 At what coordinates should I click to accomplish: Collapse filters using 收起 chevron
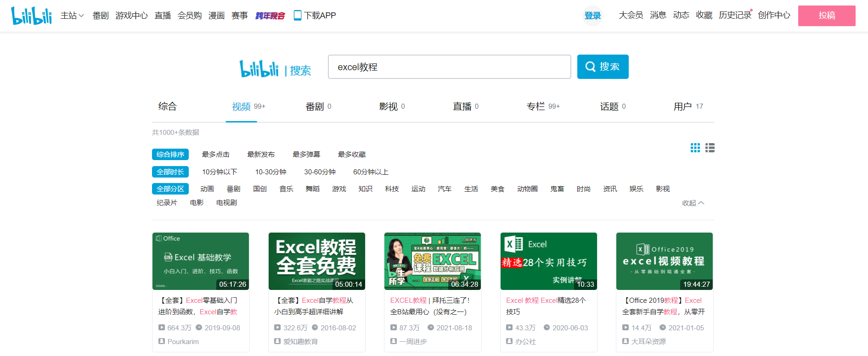point(693,203)
